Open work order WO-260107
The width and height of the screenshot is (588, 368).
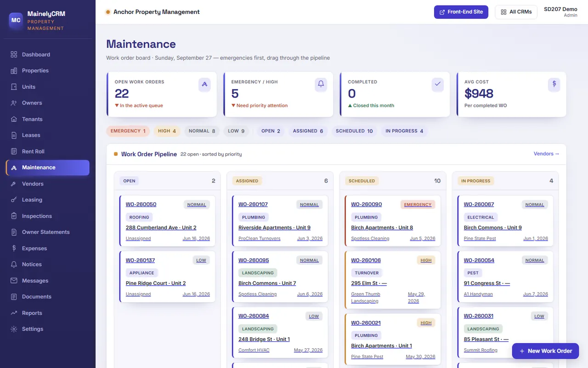(x=253, y=204)
